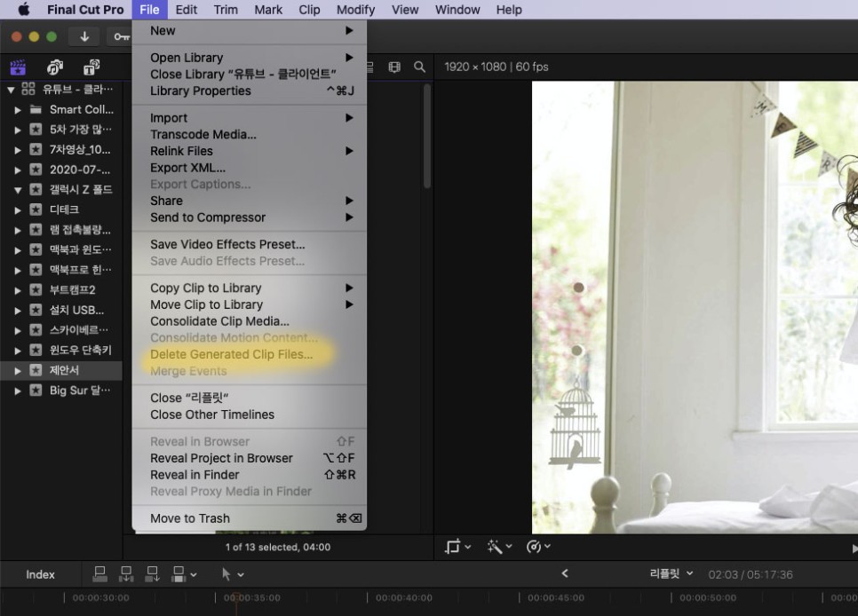Viewport: 858px width, 616px height.
Task: Open the transform crop tool pop-up
Action: click(457, 547)
